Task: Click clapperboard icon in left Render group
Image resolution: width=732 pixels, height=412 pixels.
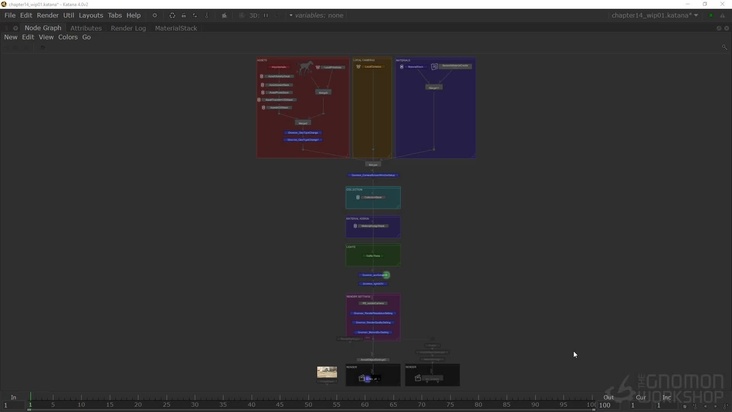Action: (362, 378)
